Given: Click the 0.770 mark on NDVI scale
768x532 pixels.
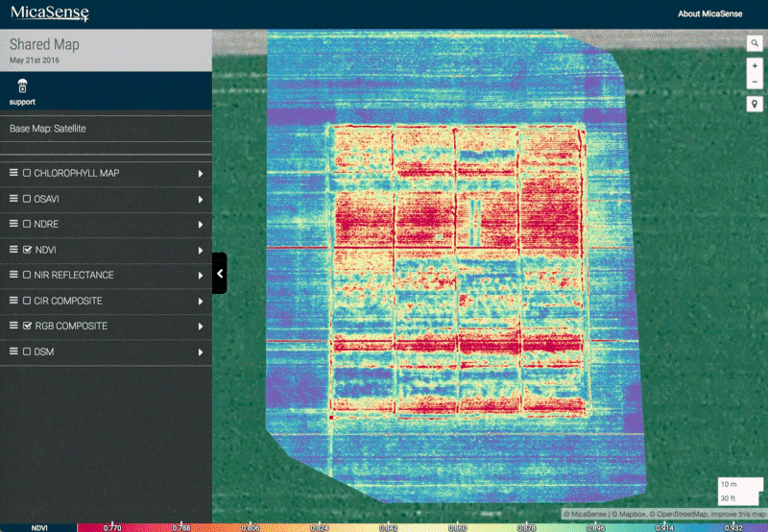Looking at the screenshot, I should (112, 527).
